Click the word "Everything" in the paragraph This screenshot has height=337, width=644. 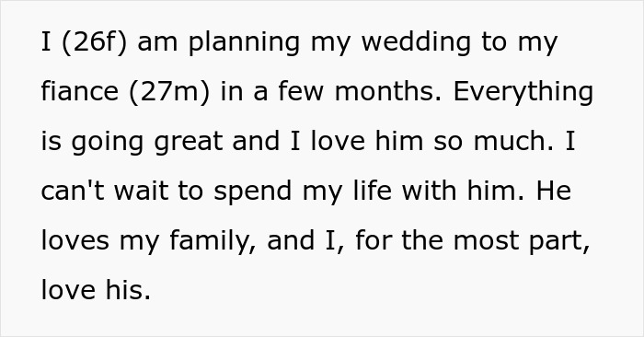[x=523, y=92]
